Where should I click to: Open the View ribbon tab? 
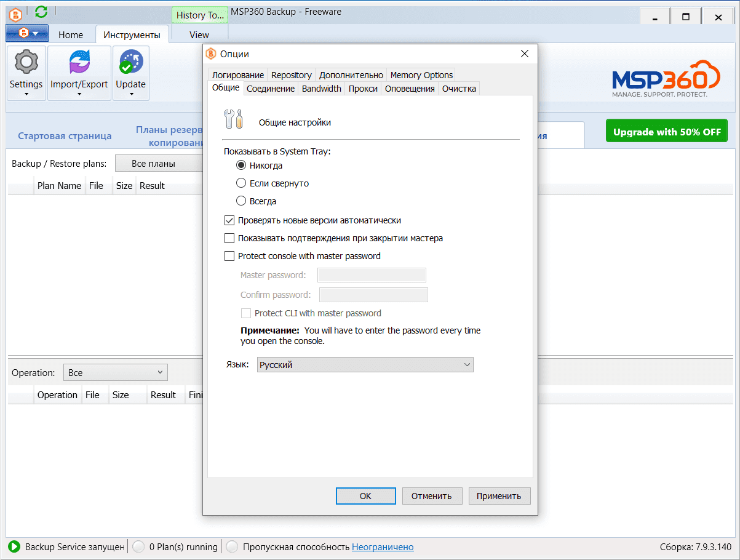(199, 34)
